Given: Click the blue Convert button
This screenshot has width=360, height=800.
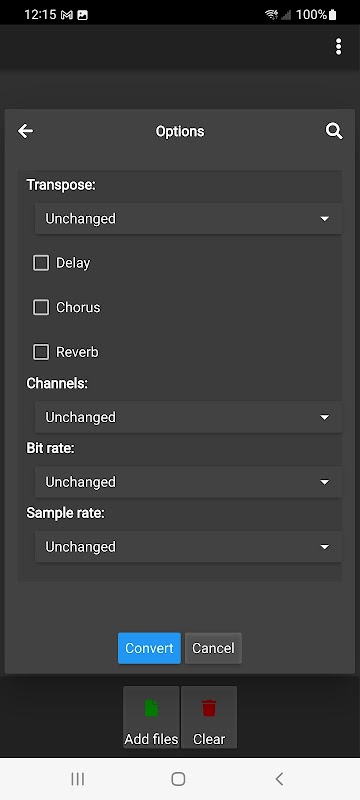Looking at the screenshot, I should [x=149, y=648].
